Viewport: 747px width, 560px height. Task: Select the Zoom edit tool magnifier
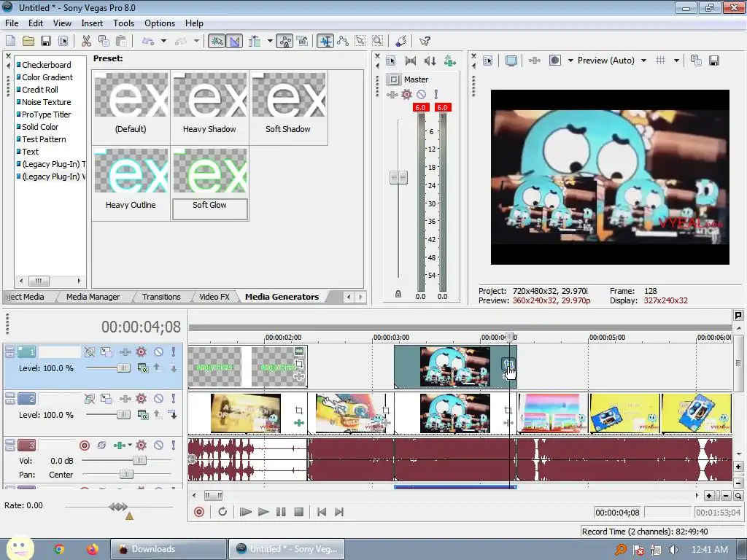click(377, 41)
